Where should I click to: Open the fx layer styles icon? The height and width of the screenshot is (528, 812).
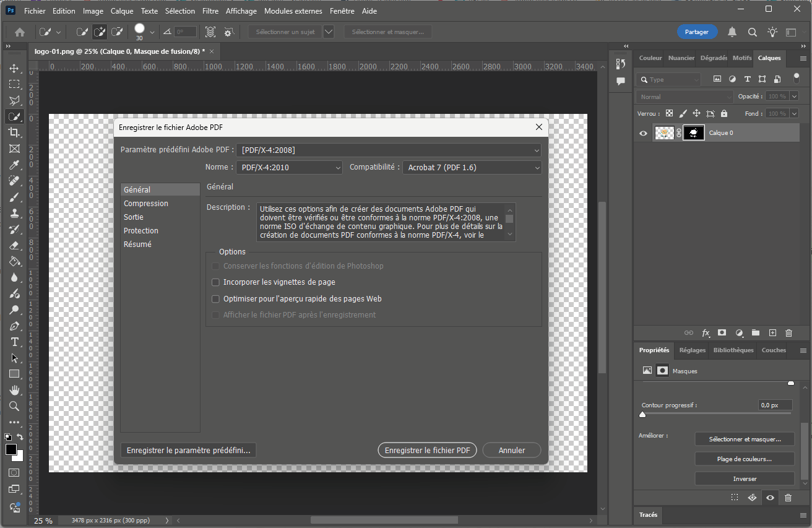click(x=706, y=333)
